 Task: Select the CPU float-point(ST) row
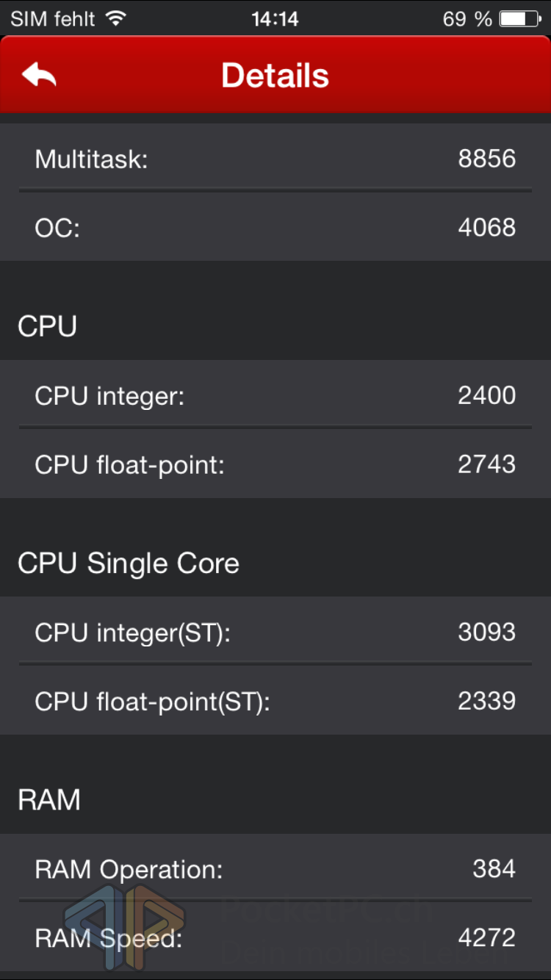click(x=275, y=702)
